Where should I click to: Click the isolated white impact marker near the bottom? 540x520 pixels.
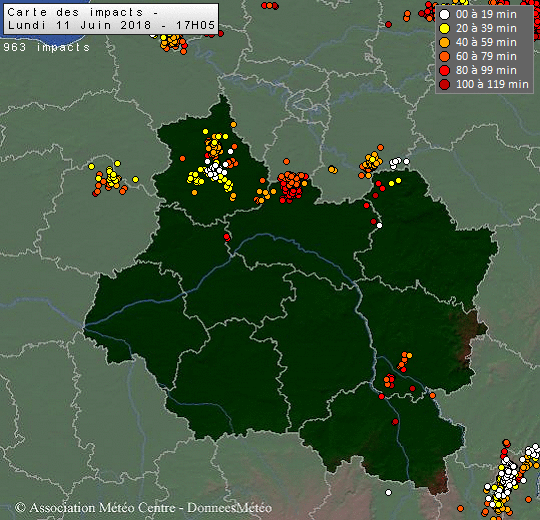point(388,492)
